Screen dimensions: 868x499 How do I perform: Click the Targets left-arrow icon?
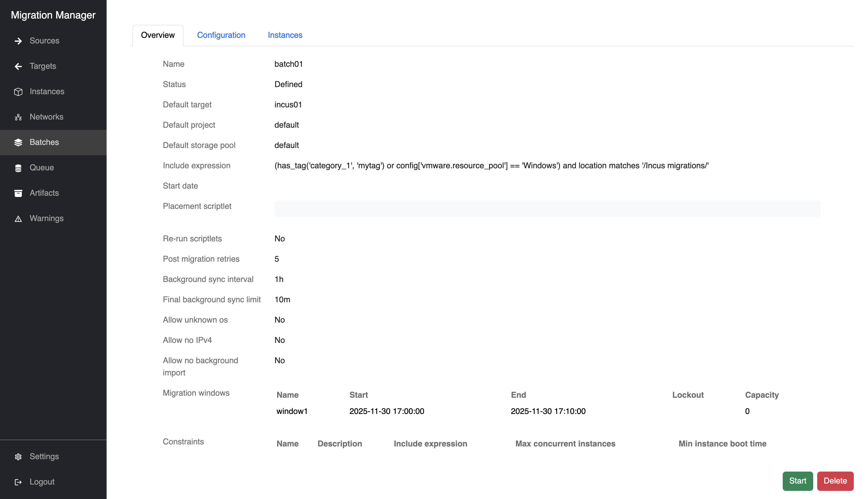[18, 66]
